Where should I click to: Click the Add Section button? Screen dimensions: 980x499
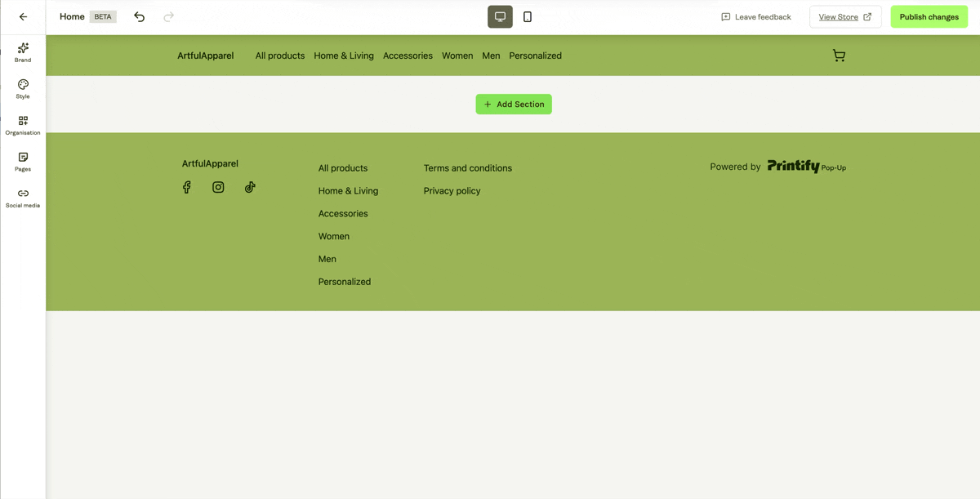click(514, 105)
